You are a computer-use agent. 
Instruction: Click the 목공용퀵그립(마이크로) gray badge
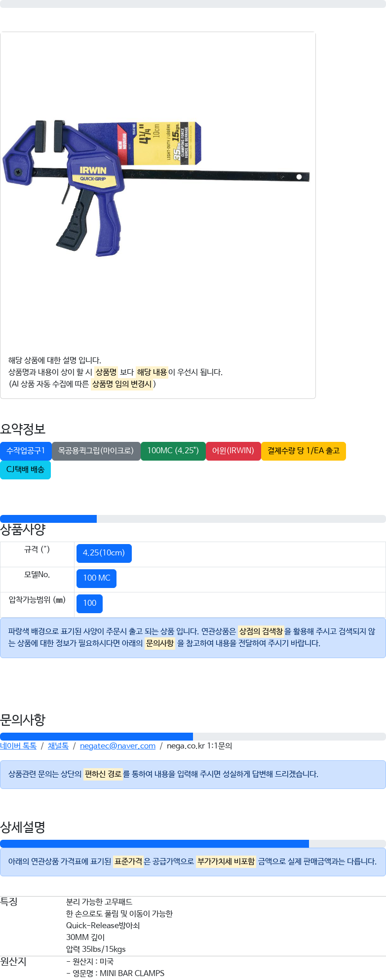[96, 451]
